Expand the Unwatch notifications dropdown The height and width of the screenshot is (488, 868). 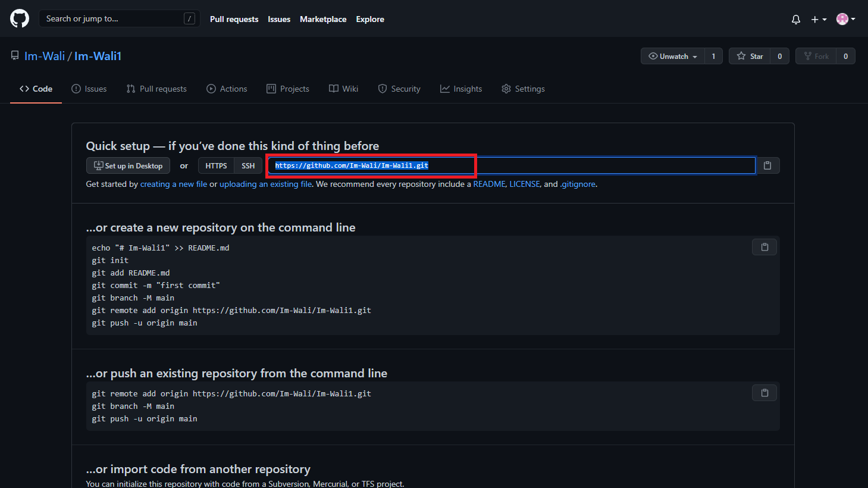click(x=673, y=56)
